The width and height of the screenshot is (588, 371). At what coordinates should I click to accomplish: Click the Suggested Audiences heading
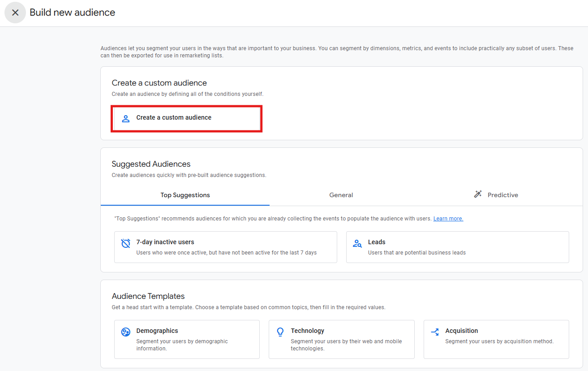coord(151,164)
